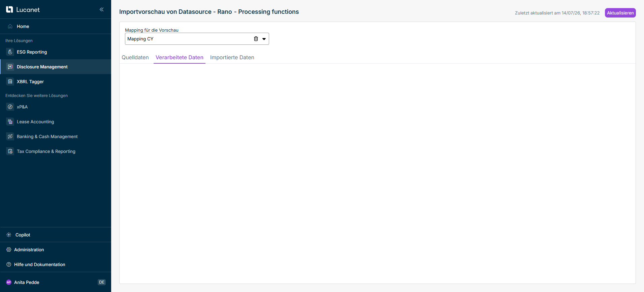
Task: Click the ESG Reporting leaf icon
Action: pos(10,52)
